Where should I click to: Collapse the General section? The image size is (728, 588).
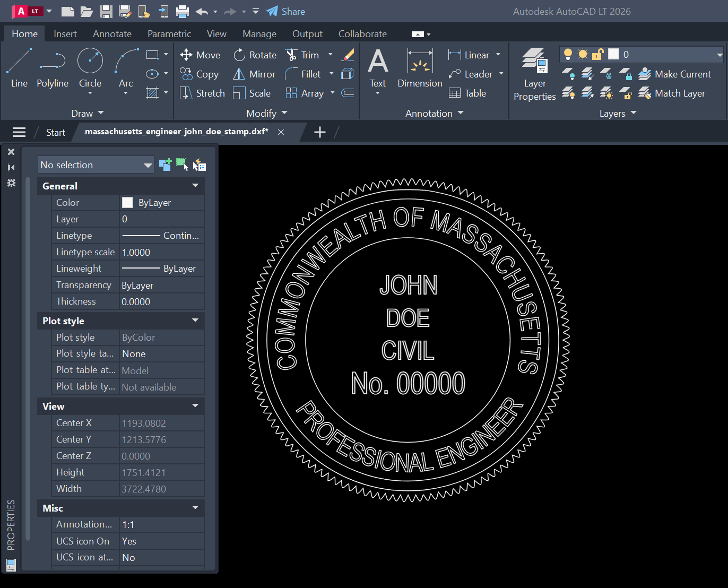195,186
